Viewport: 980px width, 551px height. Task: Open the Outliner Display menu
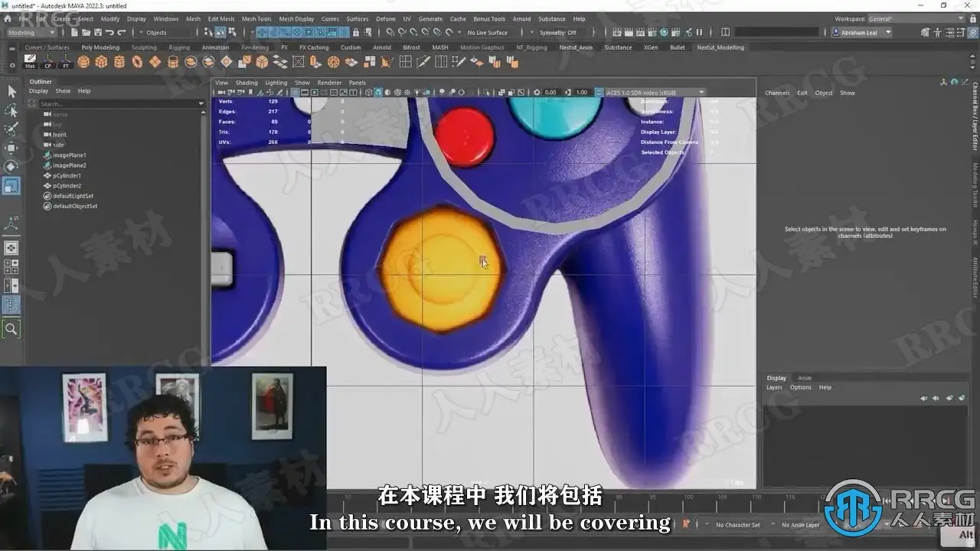click(x=38, y=91)
